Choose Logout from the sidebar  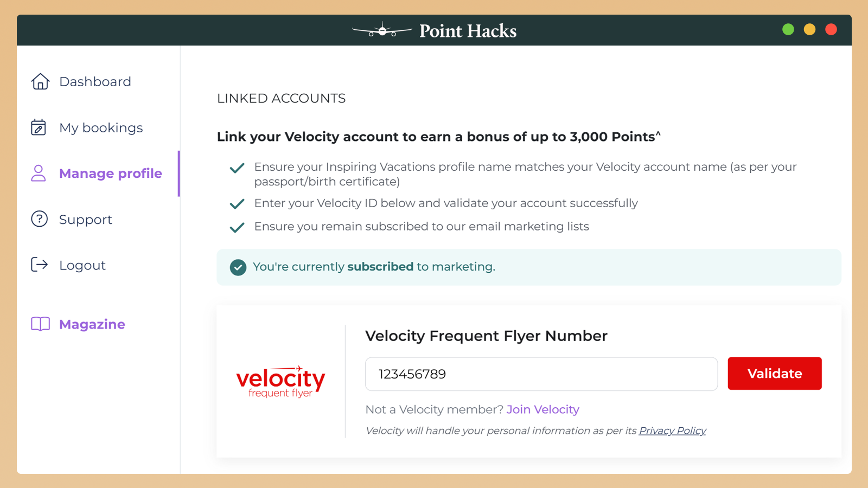[x=82, y=265]
